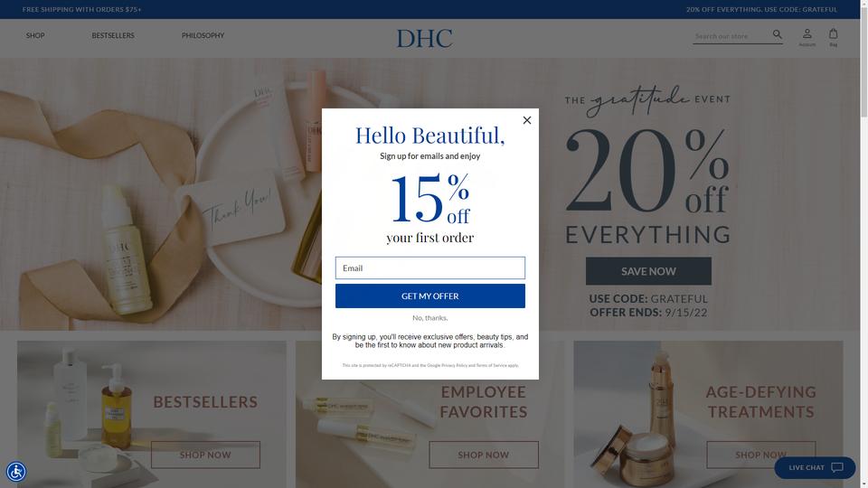Click the Save Now button
Viewport: 868px width, 488px height.
pos(648,271)
